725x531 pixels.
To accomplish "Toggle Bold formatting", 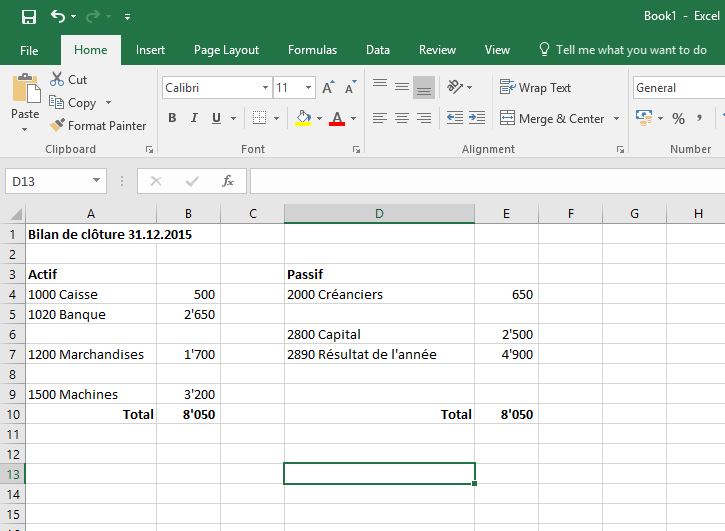I will coord(171,118).
